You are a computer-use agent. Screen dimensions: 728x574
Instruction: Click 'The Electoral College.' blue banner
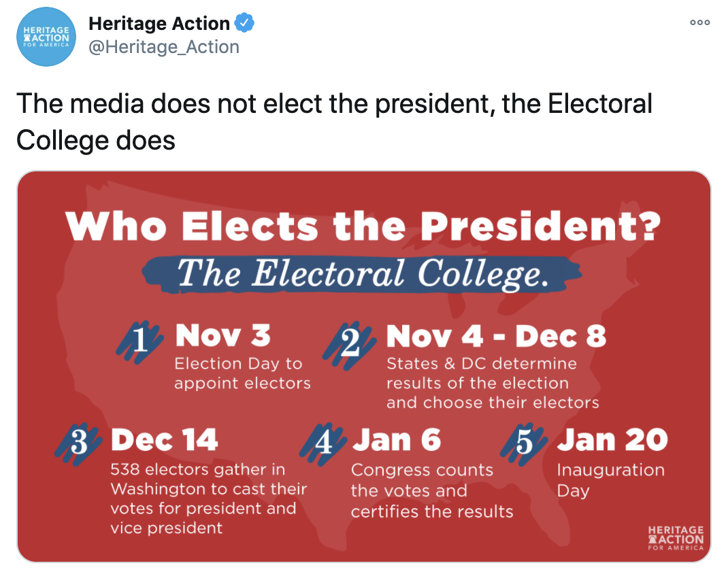coord(362,274)
